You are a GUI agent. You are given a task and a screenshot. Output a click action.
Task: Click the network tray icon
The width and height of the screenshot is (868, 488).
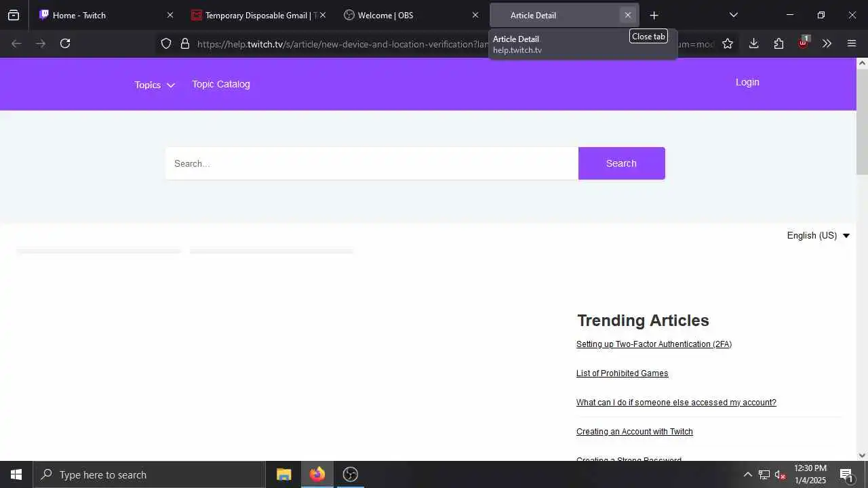point(764,474)
